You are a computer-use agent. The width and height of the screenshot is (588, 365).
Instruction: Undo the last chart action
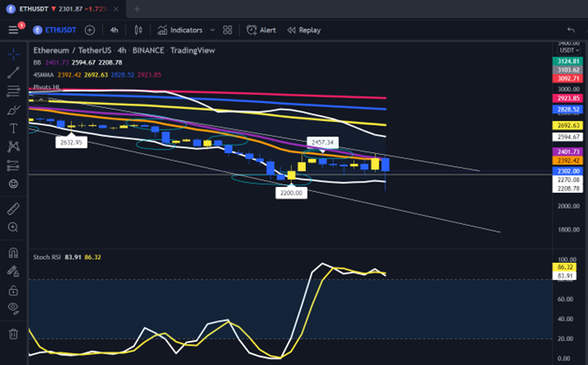571,30
